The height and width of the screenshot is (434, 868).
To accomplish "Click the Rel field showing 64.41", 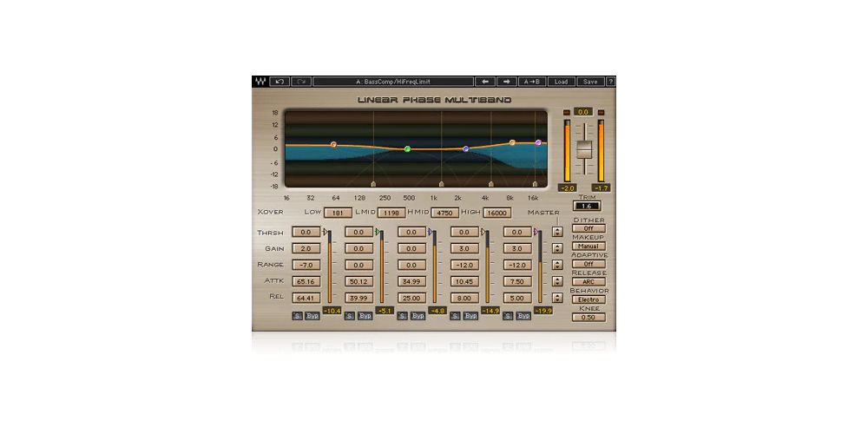I will pos(306,298).
